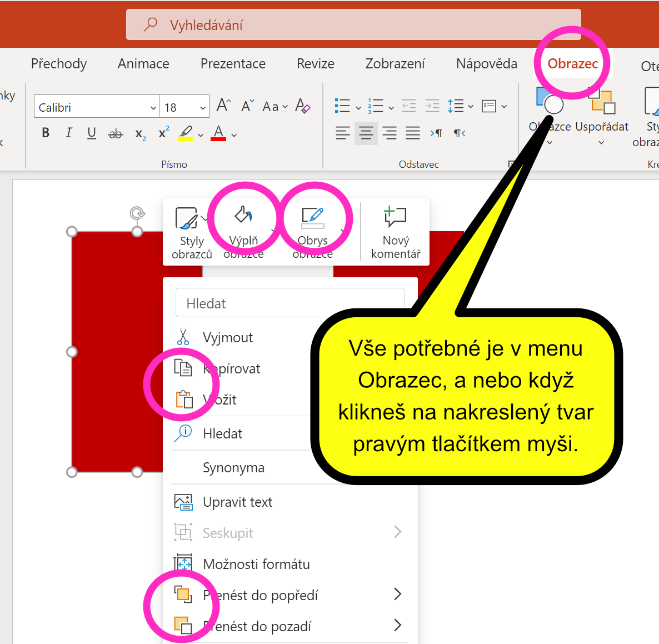Expand the Přenést do popředí submenu arrow
Screen dimensions: 659x644
397,595
